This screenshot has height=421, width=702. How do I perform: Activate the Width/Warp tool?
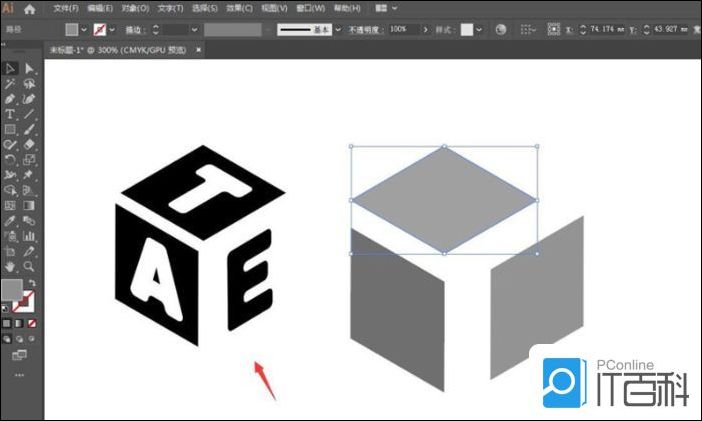(10, 175)
